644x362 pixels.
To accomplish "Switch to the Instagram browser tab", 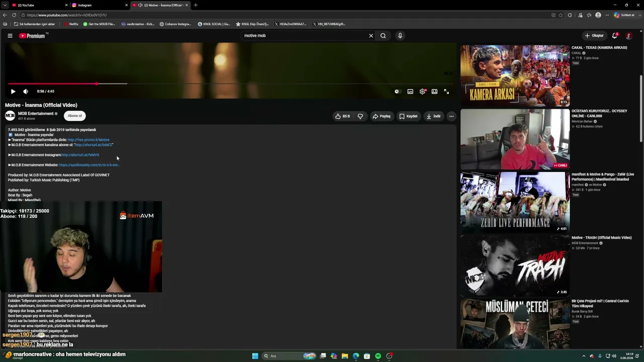I will [99, 5].
